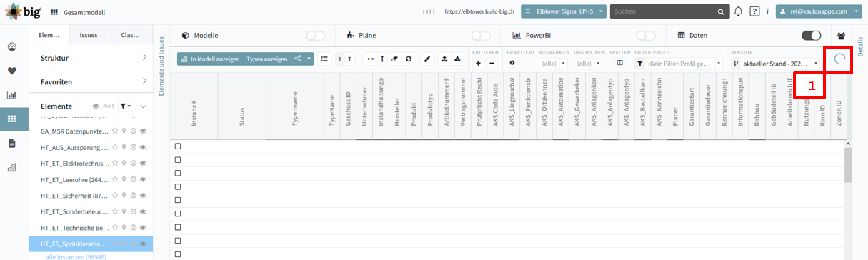Open the dashboard gauge sidebar icon
Screen dimensions: 868x260
pos(12,47)
